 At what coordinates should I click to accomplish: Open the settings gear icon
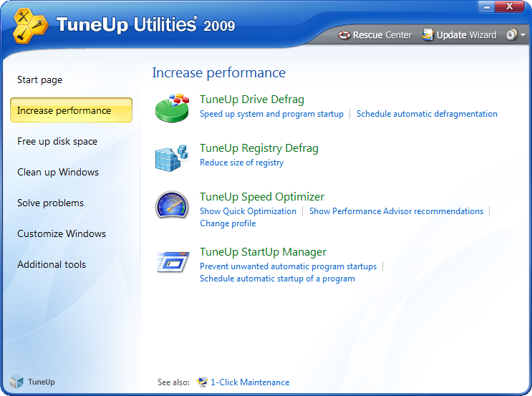pos(511,34)
